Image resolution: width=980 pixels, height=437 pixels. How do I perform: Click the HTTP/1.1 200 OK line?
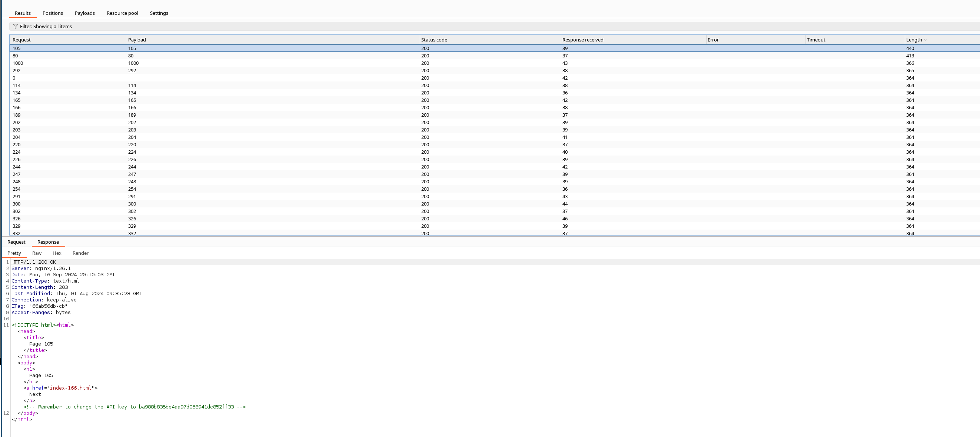click(x=33, y=262)
